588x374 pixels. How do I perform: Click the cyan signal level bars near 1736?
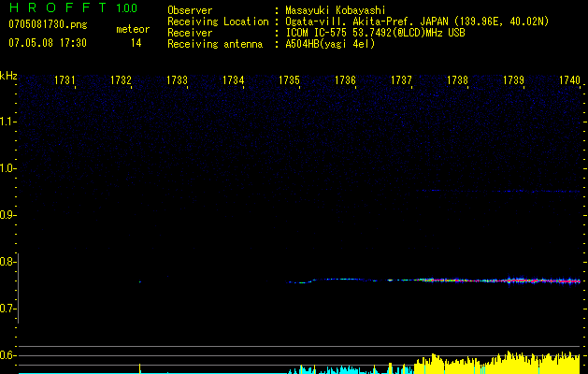pos(345,370)
